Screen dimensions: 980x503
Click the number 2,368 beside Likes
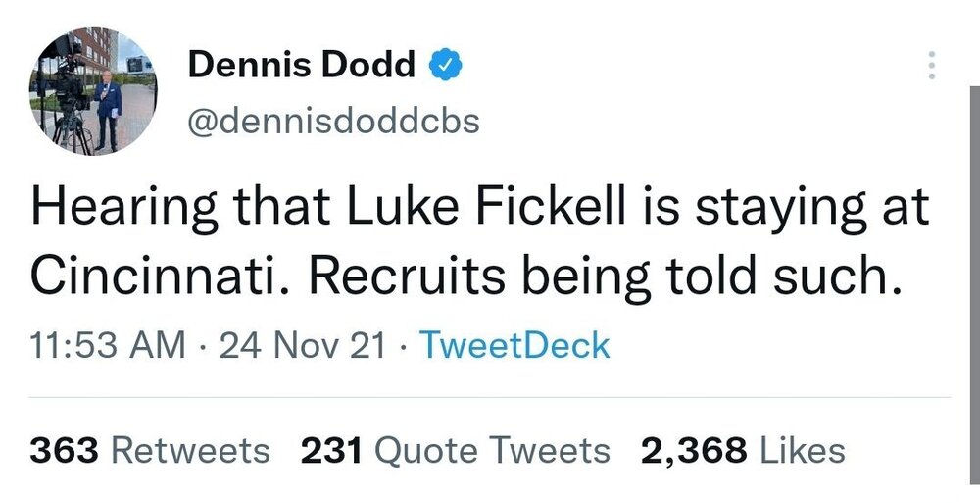(x=694, y=451)
